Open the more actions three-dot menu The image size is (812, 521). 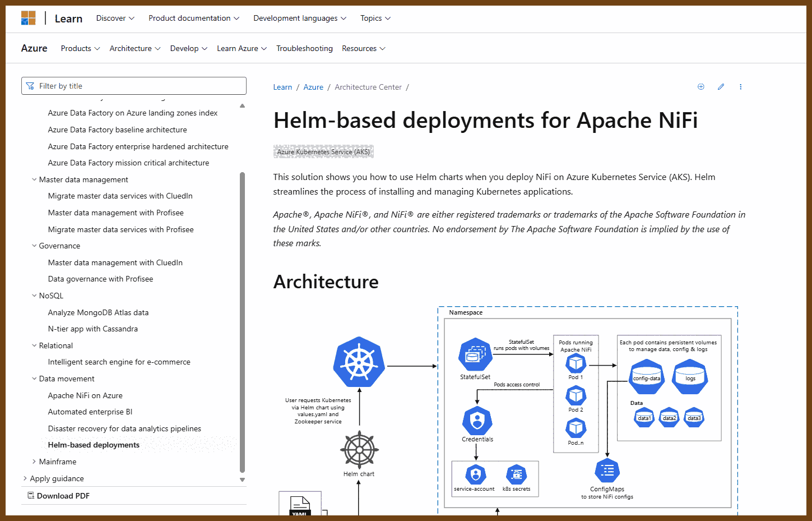740,87
